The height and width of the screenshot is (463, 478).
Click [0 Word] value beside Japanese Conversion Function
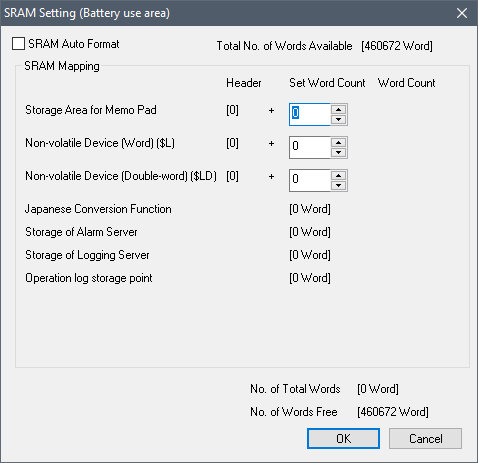(x=310, y=209)
